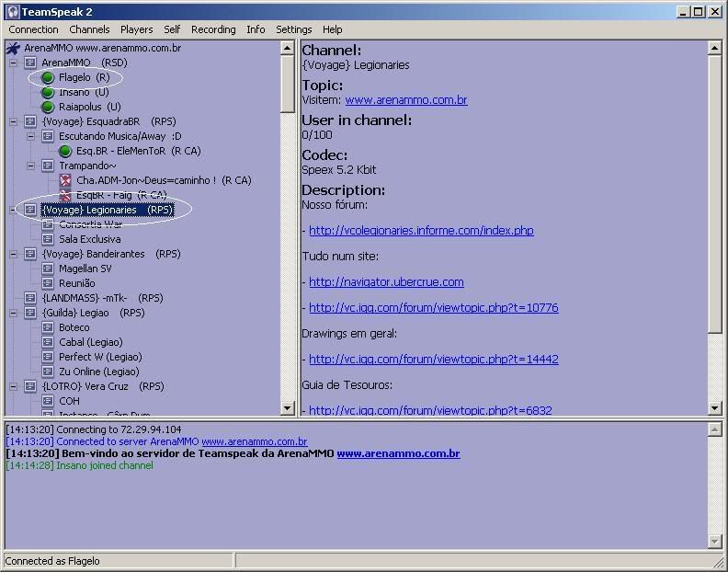
Task: Open the Connection menu
Action: [x=33, y=29]
